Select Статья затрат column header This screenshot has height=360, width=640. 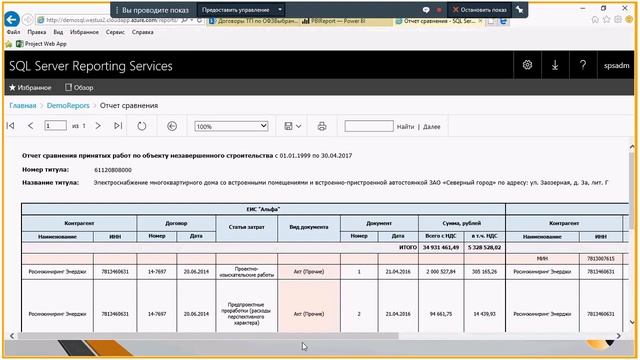pyautogui.click(x=247, y=227)
